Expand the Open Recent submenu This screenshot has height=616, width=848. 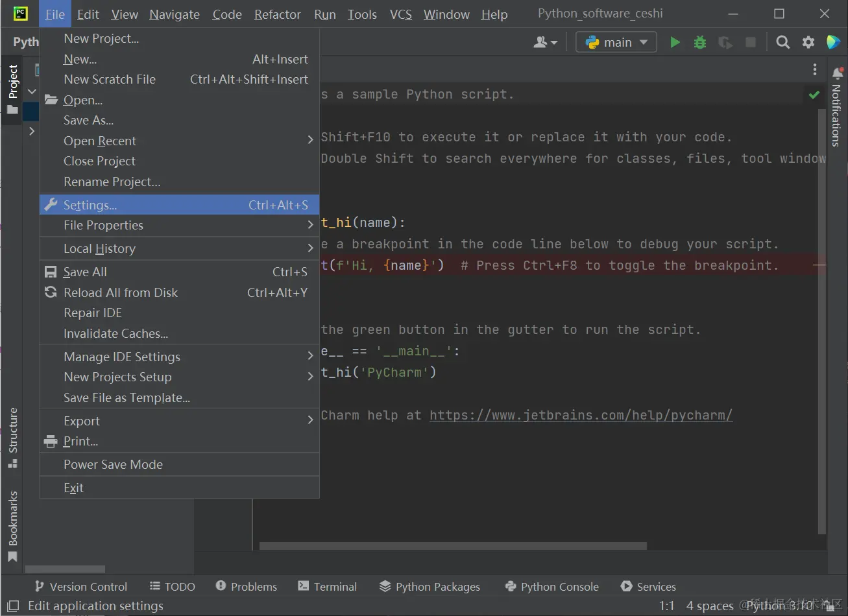[180, 141]
